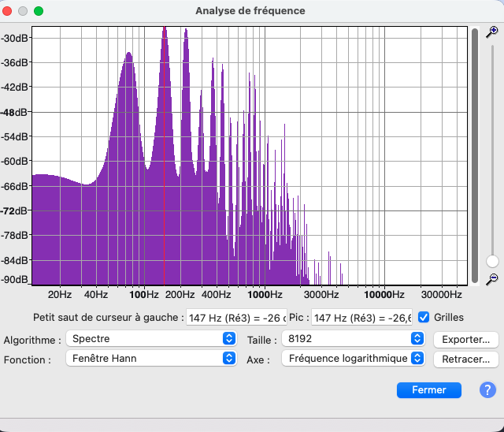Open the Fonction dropdown showing Fenêtre Hann

point(151,359)
